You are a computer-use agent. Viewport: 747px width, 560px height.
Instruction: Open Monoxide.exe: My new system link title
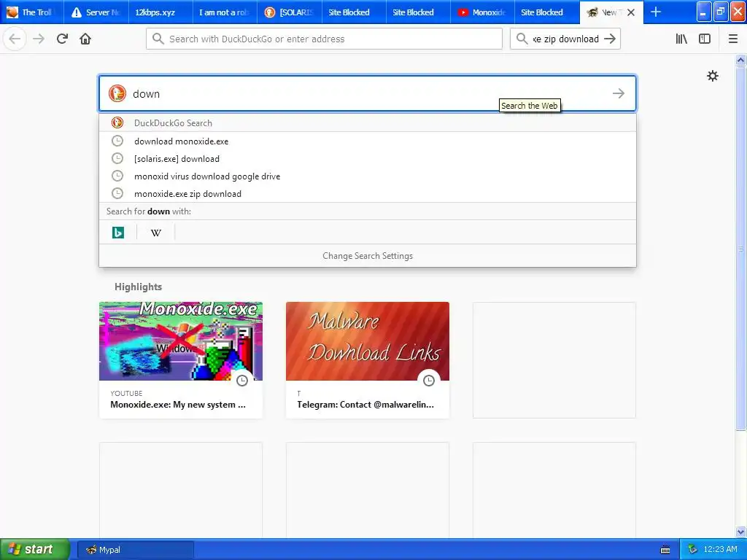click(178, 405)
